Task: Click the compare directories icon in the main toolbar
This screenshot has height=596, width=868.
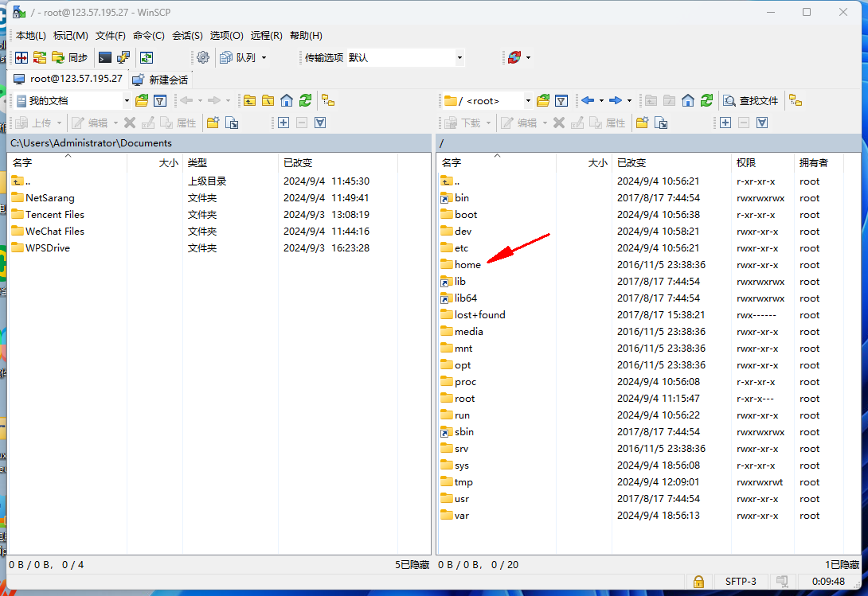Action: pos(22,57)
